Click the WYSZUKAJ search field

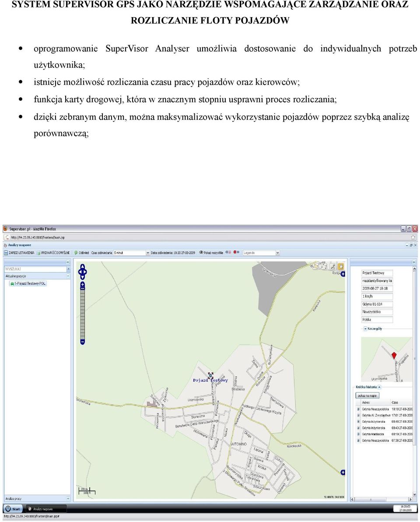point(35,269)
